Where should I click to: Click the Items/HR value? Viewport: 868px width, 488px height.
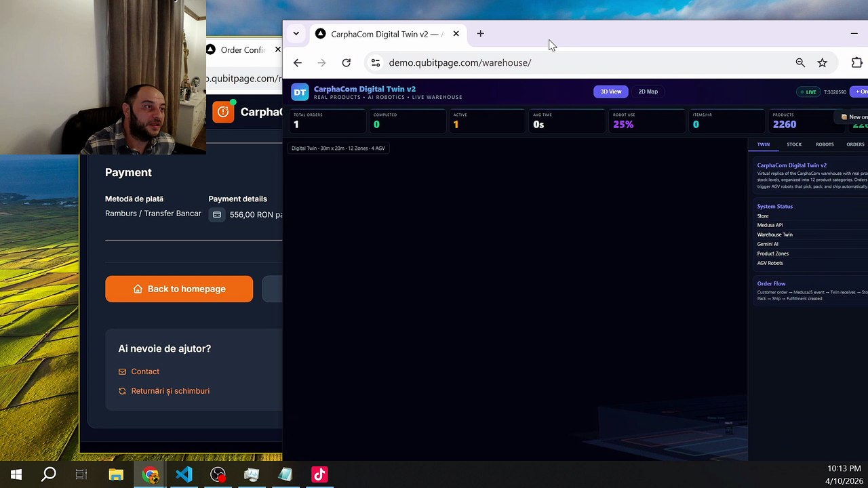[x=696, y=125]
